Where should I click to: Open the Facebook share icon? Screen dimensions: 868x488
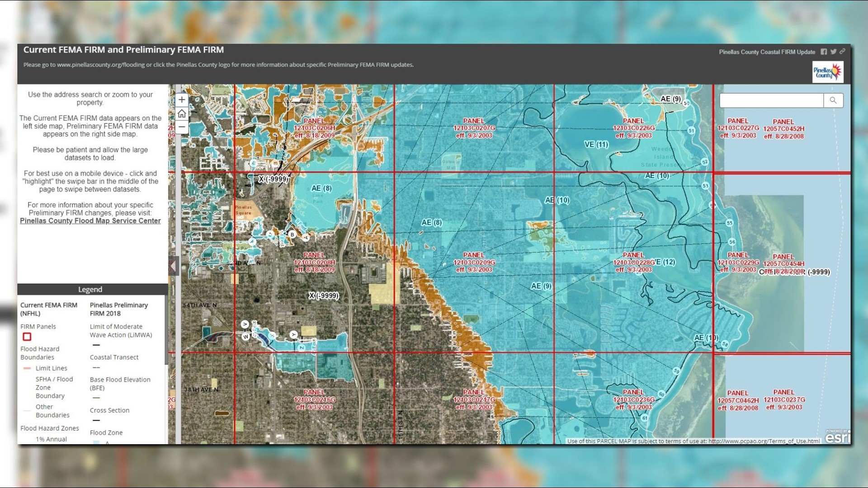(824, 52)
